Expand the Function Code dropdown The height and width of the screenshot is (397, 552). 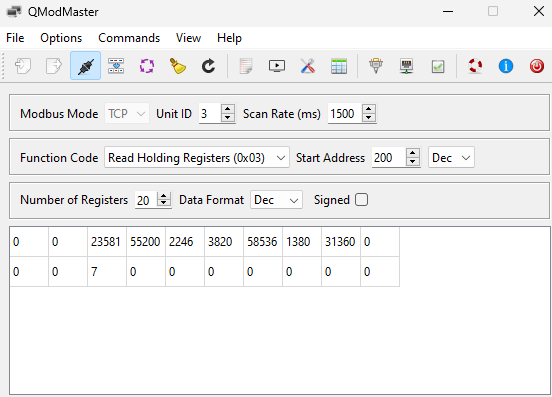coord(197,157)
